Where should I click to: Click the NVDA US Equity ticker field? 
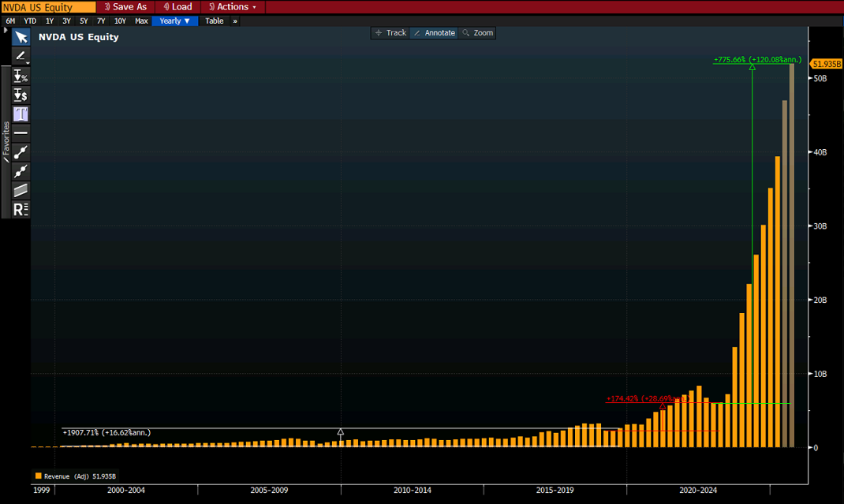[x=48, y=7]
